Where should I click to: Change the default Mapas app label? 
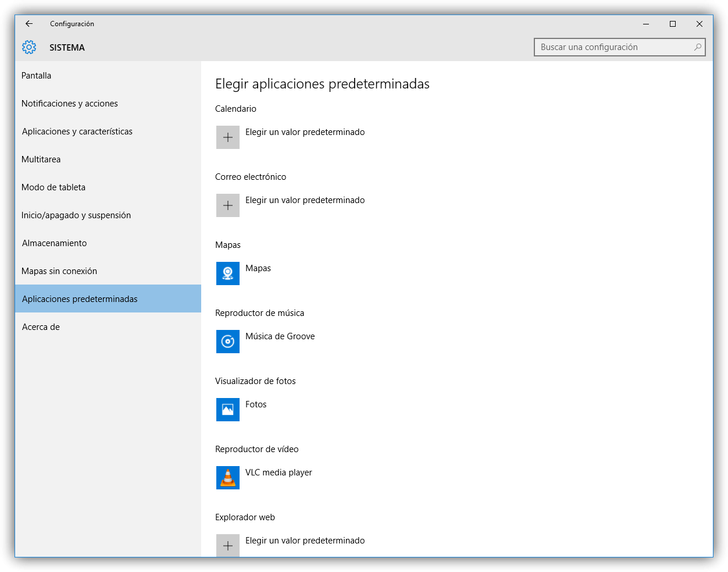click(x=258, y=268)
